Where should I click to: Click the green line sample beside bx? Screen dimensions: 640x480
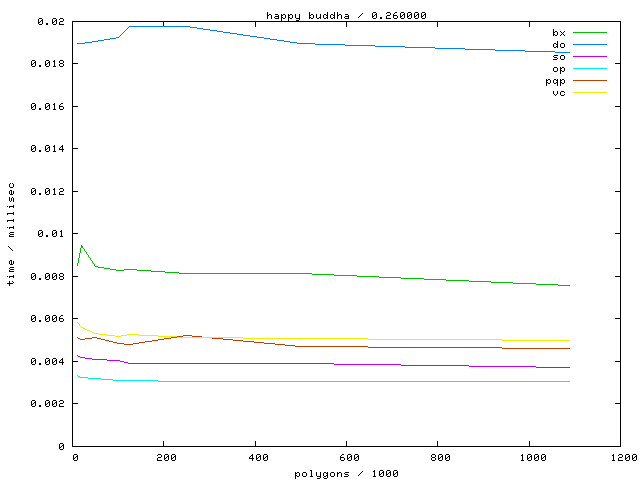tap(589, 33)
